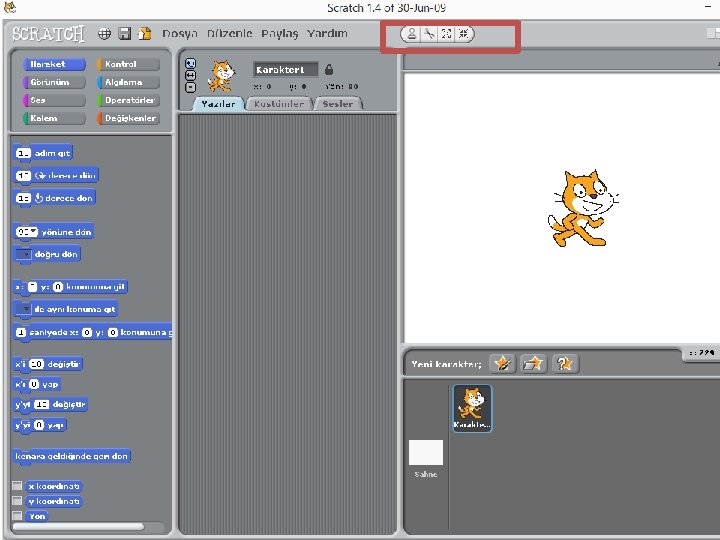Open the language globe icon
This screenshot has height=540, width=720.
[x=105, y=34]
